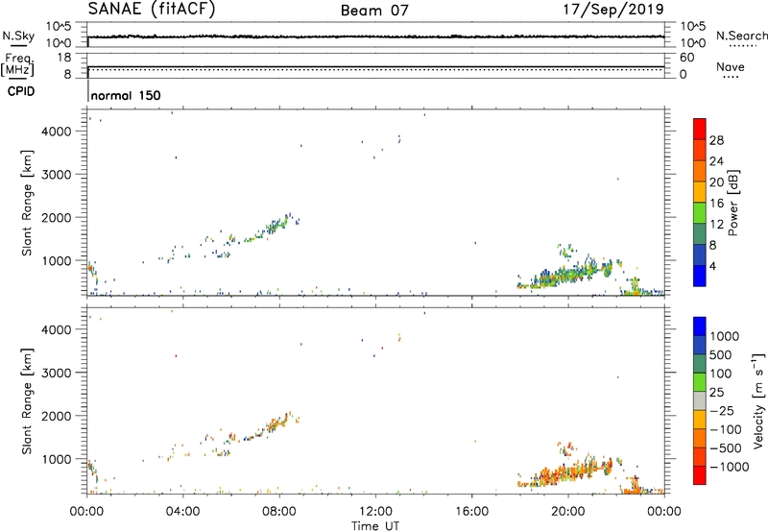768x532 pixels.
Task: Select the "Slant Range [km]" label of velocity panel
Action: [x=27, y=401]
